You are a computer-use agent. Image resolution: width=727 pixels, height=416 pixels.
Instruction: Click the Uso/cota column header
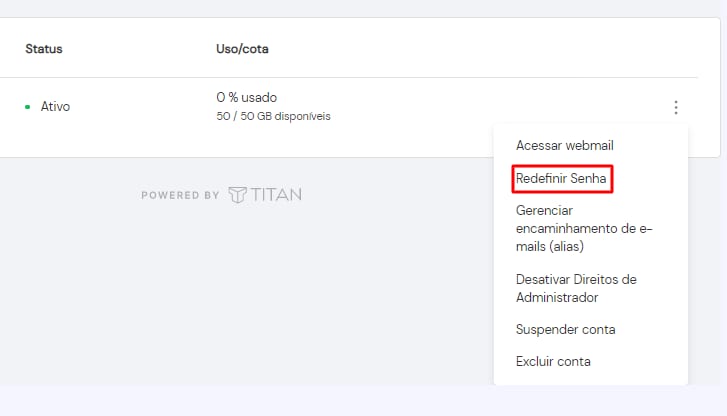242,48
